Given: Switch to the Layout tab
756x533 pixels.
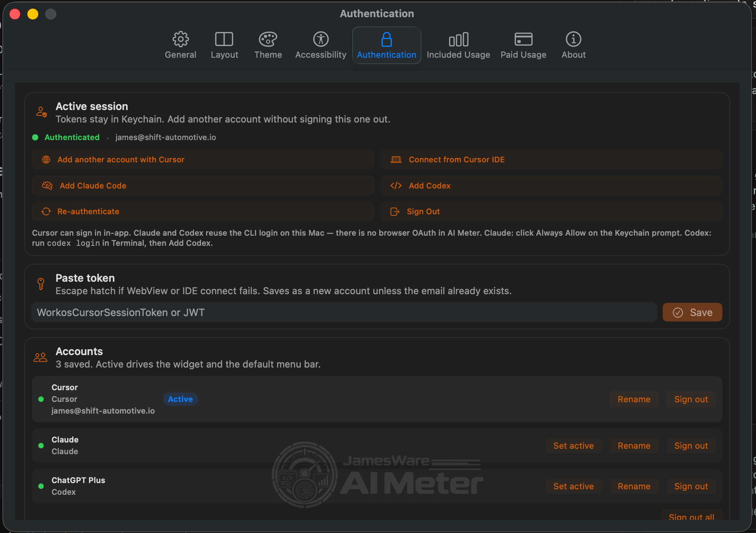Looking at the screenshot, I should click(x=224, y=45).
